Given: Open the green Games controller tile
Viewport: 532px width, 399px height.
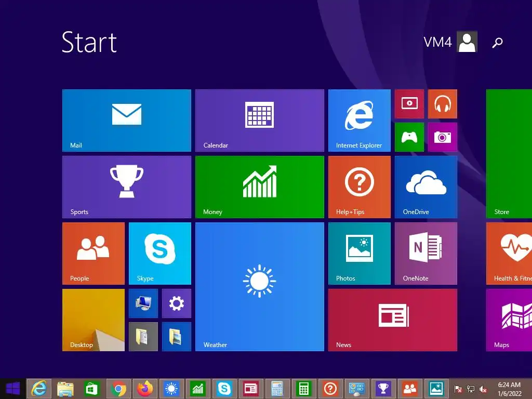Looking at the screenshot, I should [409, 137].
